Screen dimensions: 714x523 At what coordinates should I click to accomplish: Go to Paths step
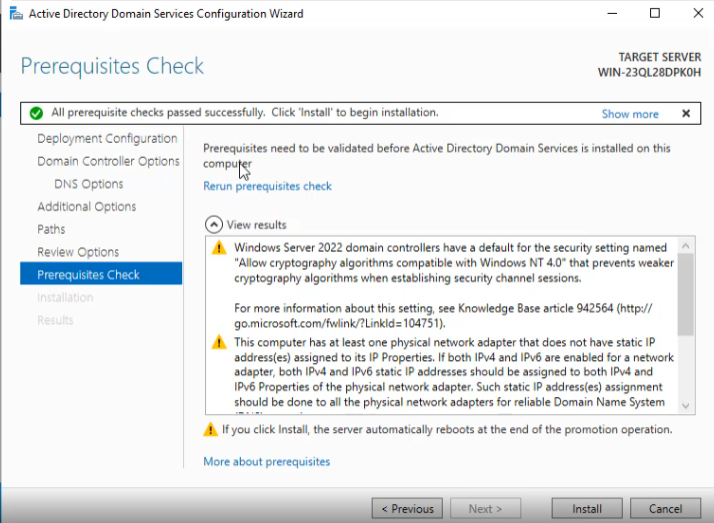tap(51, 229)
